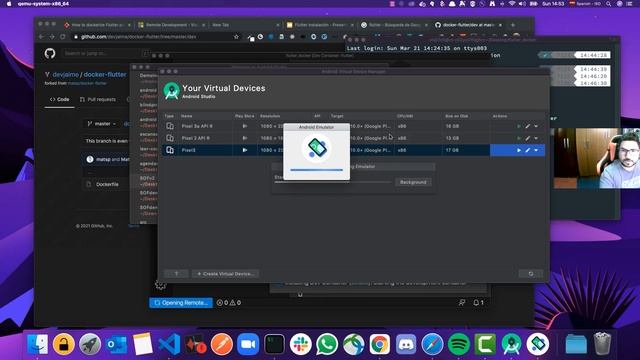Open the docker-flutter repository link
Image resolution: width=640 pixels, height=360 pixels.
(x=105, y=75)
